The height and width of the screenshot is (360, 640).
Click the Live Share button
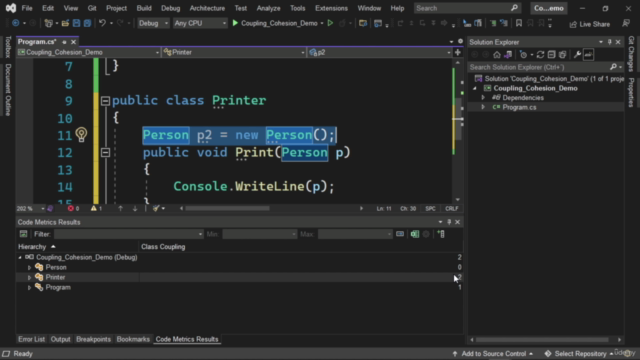point(590,24)
